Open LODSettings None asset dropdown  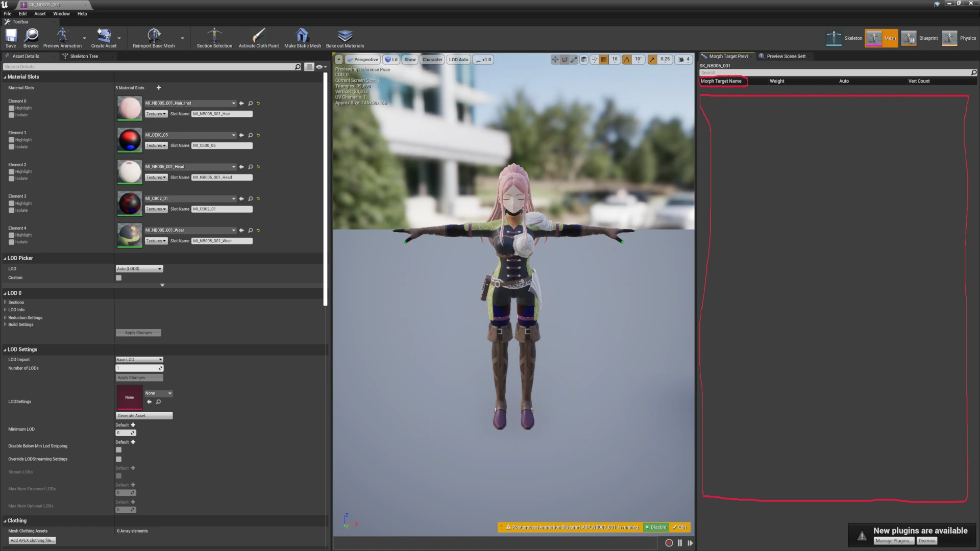pos(159,393)
